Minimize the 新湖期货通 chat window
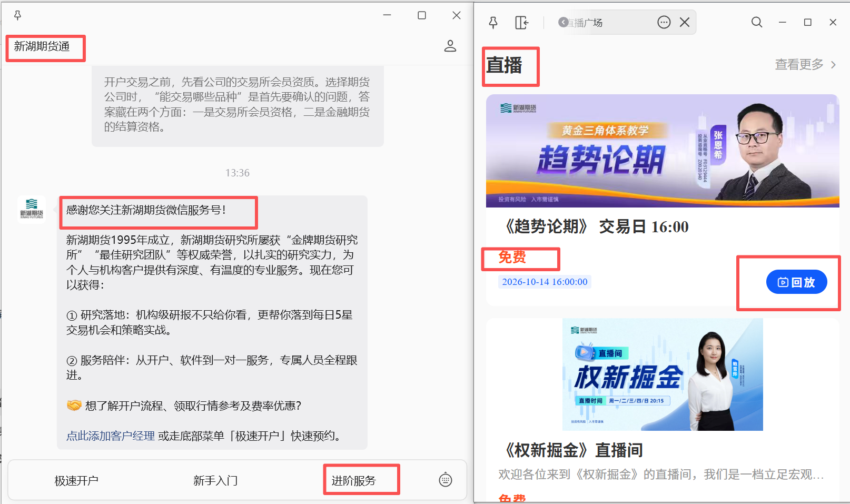850x504 pixels. coord(387,15)
